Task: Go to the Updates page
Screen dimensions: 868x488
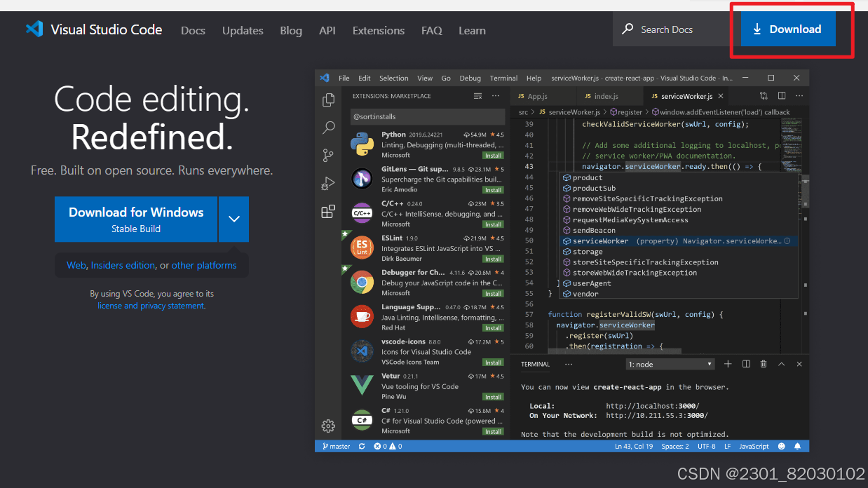Action: 243,30
